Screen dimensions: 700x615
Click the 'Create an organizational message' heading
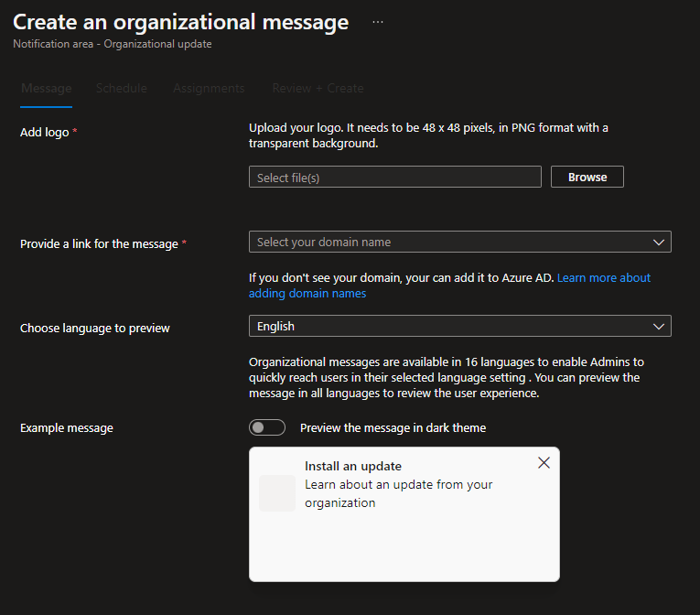point(180,22)
